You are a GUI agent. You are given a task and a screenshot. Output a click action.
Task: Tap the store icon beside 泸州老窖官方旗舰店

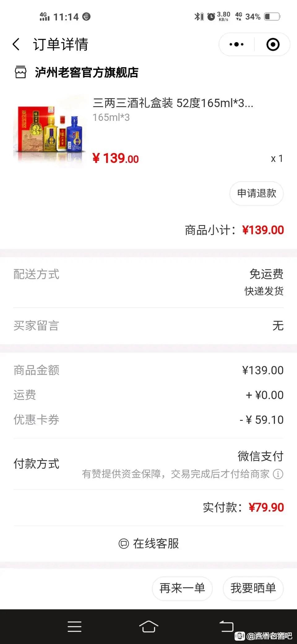[20, 72]
